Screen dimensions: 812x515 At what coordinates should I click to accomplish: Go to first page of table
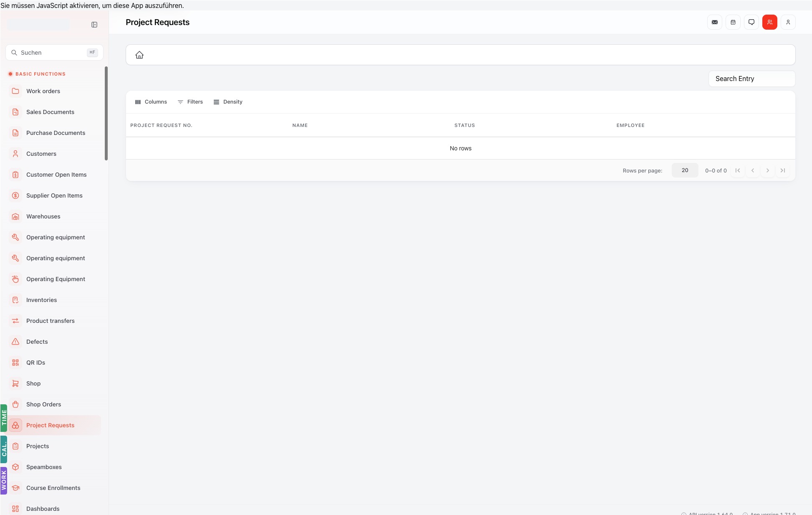[738, 170]
